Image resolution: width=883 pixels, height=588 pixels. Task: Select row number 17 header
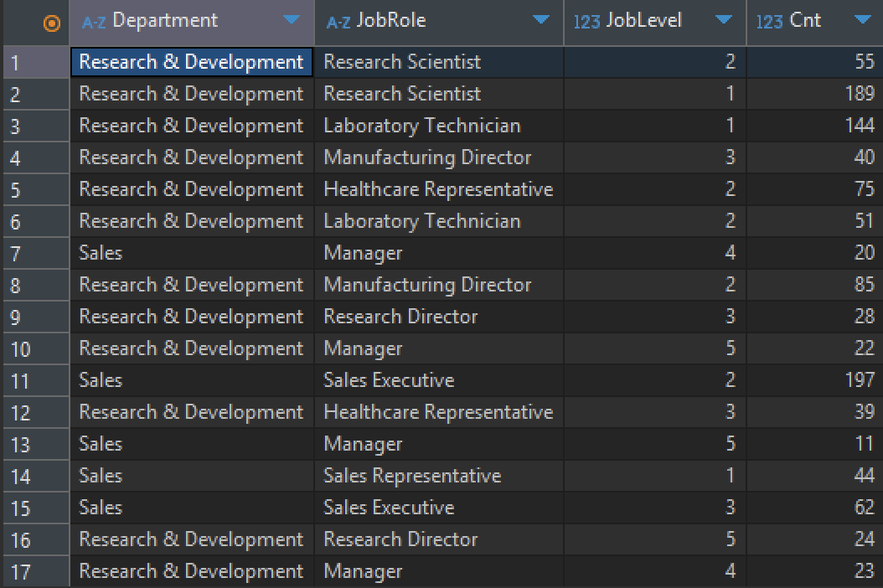pos(36,571)
